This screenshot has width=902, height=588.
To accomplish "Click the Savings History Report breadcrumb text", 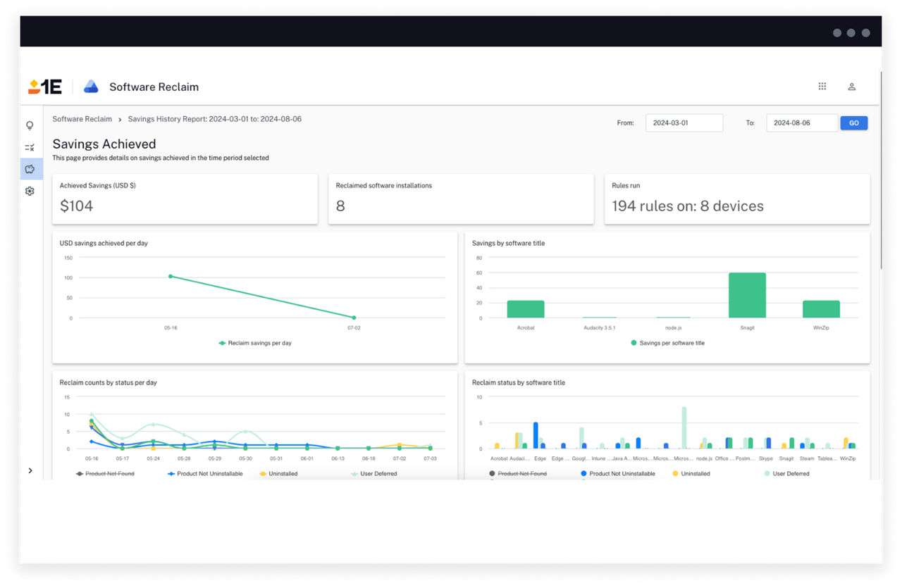I will pos(215,119).
